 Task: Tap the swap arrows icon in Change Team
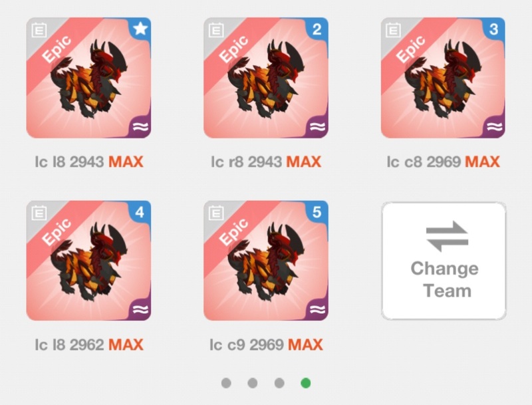pyautogui.click(x=447, y=237)
